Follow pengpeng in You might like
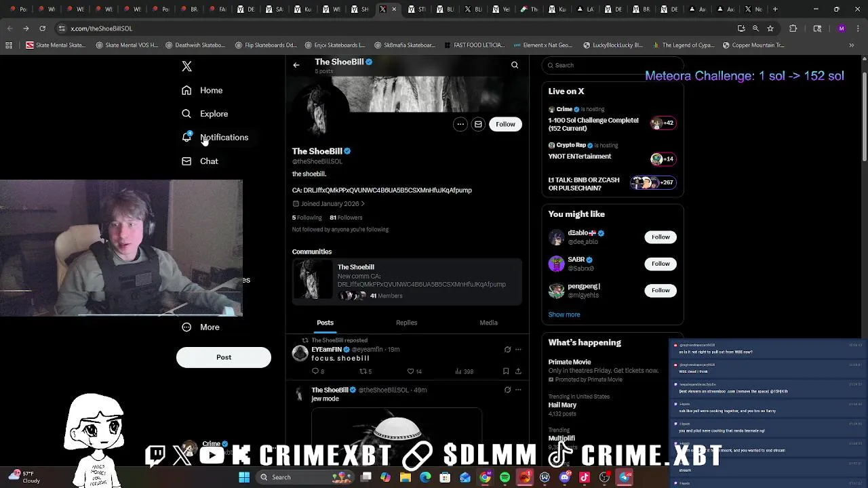 pos(660,290)
